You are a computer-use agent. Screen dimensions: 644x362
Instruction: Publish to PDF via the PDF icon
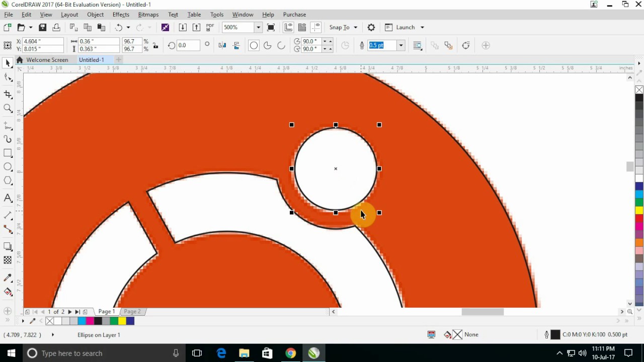pyautogui.click(x=210, y=27)
